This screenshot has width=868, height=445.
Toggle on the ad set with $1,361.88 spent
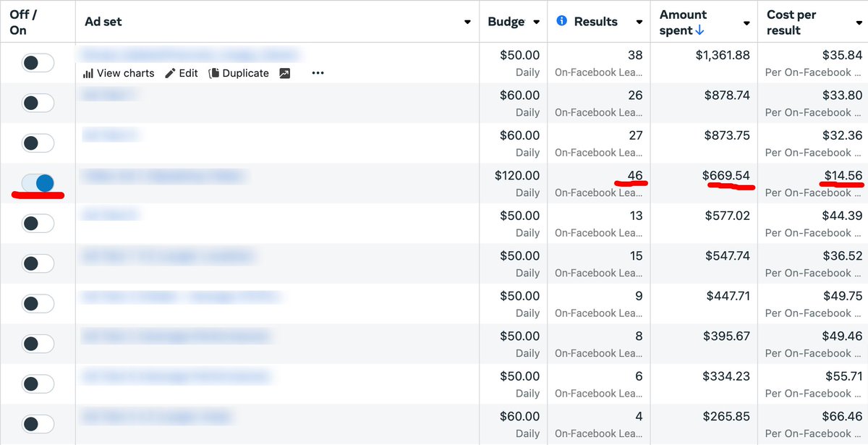[x=38, y=63]
